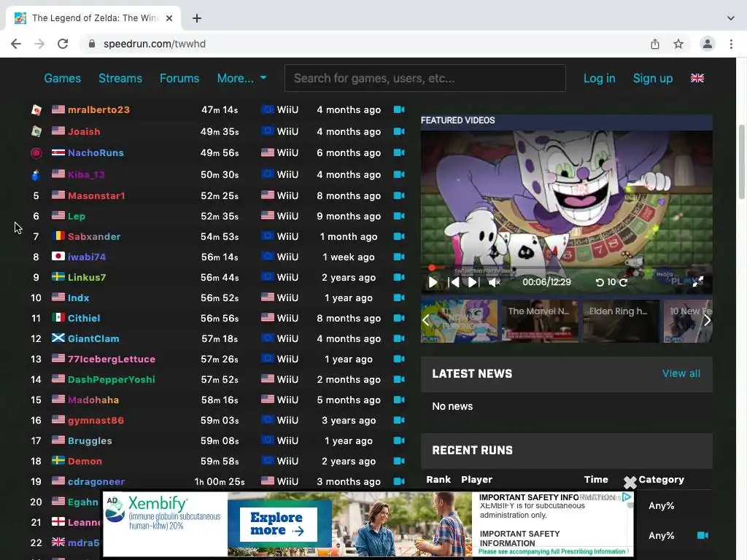This screenshot has width=747, height=560.
Task: View all latest news
Action: point(681,374)
